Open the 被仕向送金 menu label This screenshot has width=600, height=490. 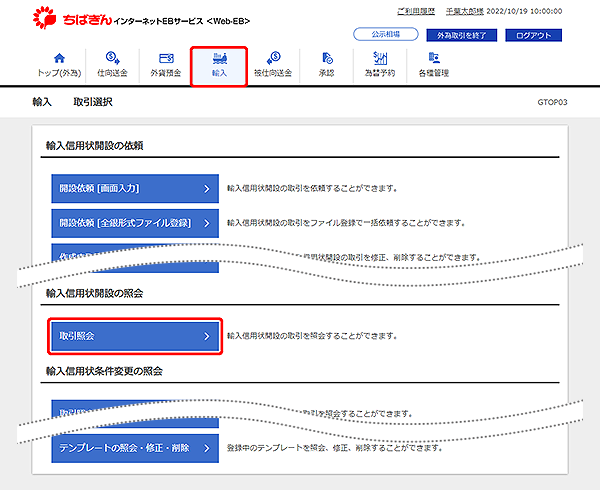tap(273, 73)
